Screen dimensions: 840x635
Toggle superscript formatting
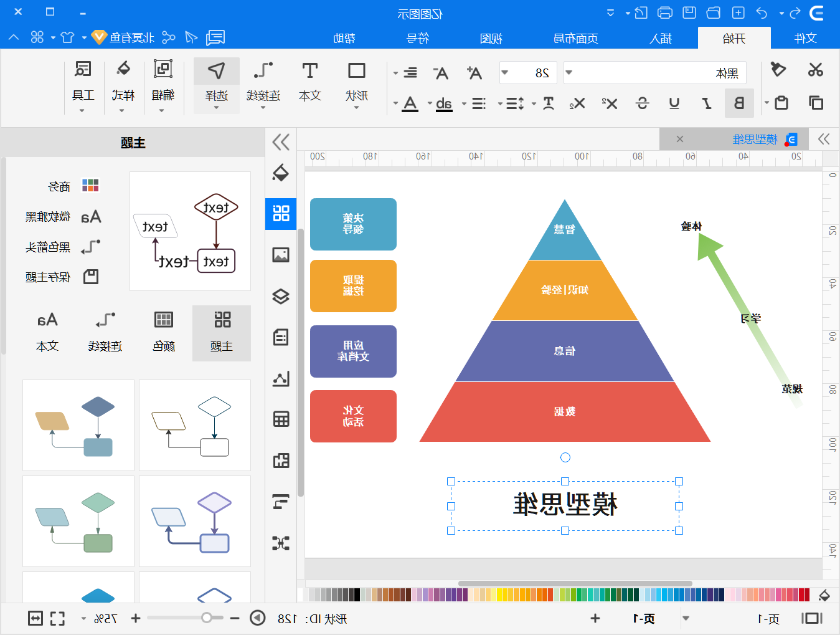click(x=609, y=103)
